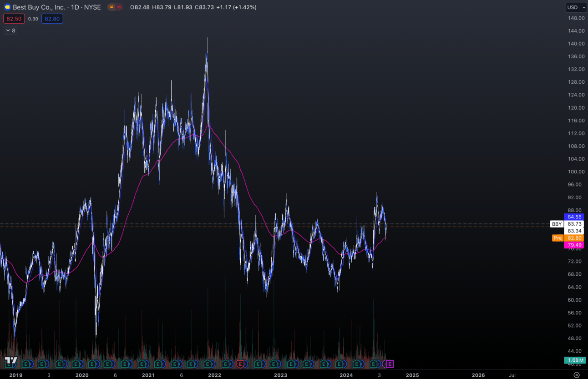588x379 pixels.
Task: Click the 2026 label on time axis
Action: click(x=478, y=375)
